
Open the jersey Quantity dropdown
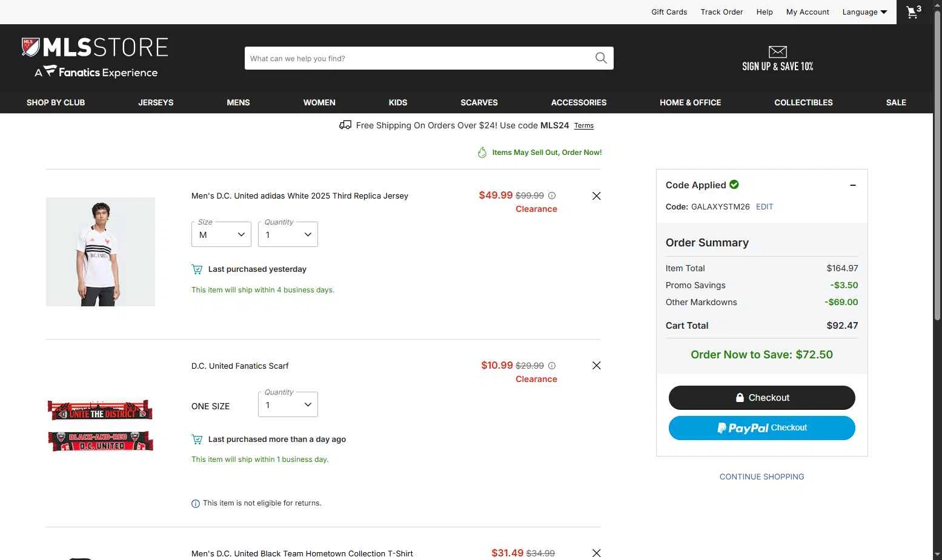point(288,234)
